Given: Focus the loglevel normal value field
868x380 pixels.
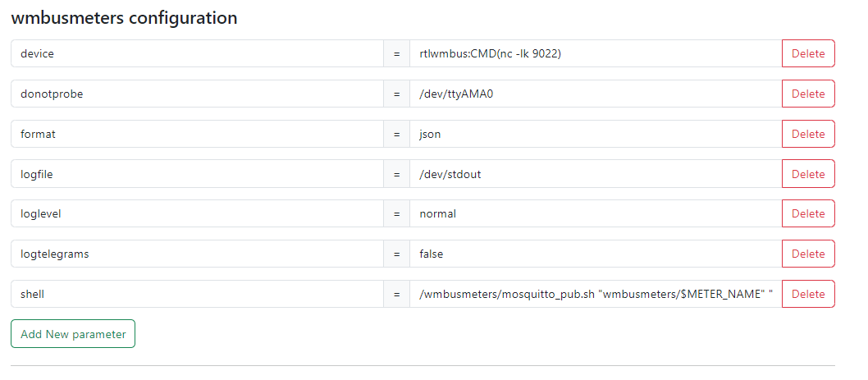Looking at the screenshot, I should 596,213.
